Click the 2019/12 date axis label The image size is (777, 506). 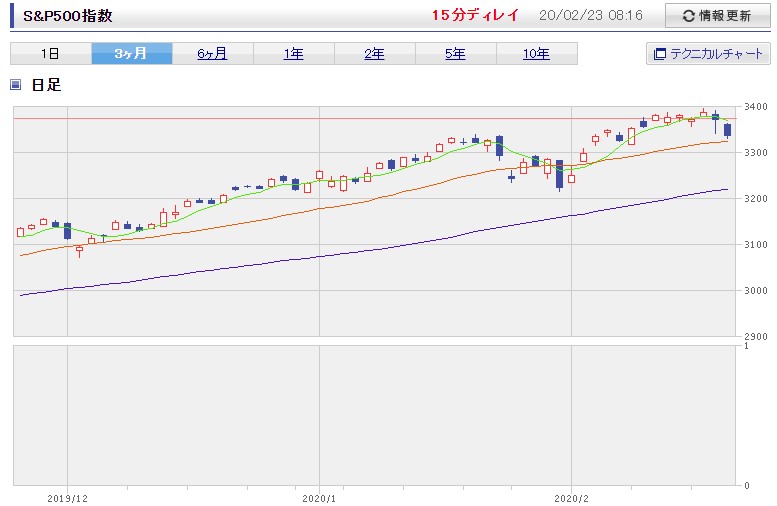coord(67,499)
